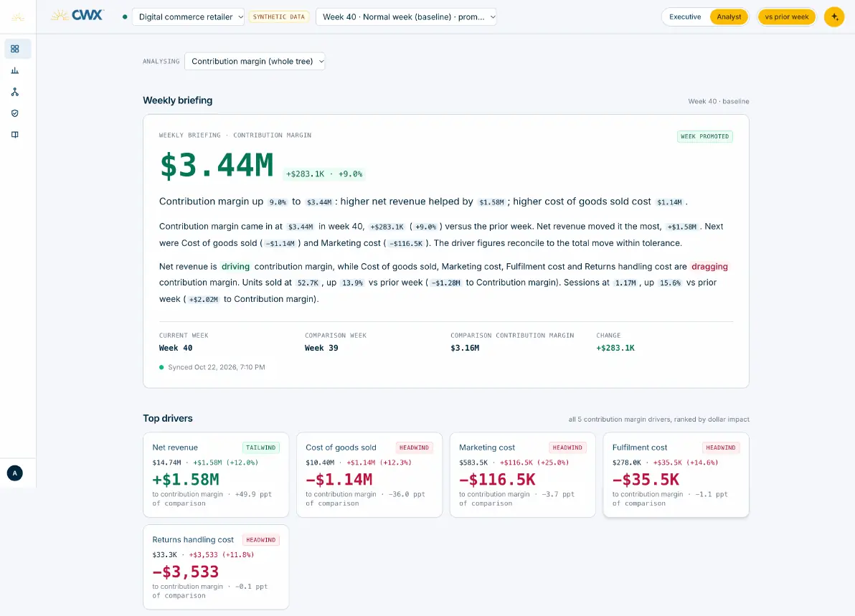
Task: Click the "Weekly briefing" section heading
Action: [x=178, y=100]
